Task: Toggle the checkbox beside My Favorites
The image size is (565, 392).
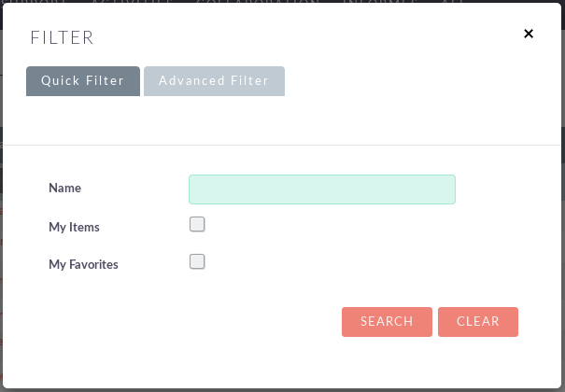Action: (x=197, y=261)
